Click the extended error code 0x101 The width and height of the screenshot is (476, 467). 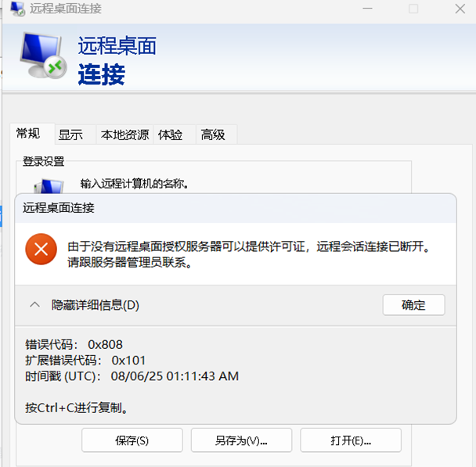pos(128,361)
